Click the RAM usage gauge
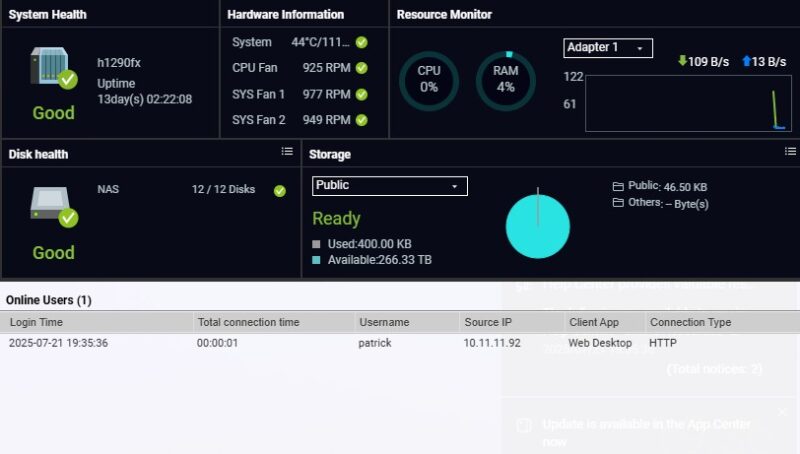This screenshot has width=800, height=454. pos(506,81)
